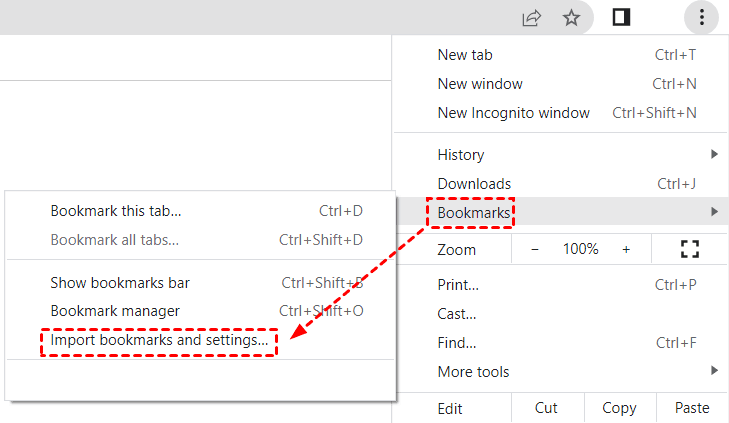Click the Paste button

coord(692,408)
